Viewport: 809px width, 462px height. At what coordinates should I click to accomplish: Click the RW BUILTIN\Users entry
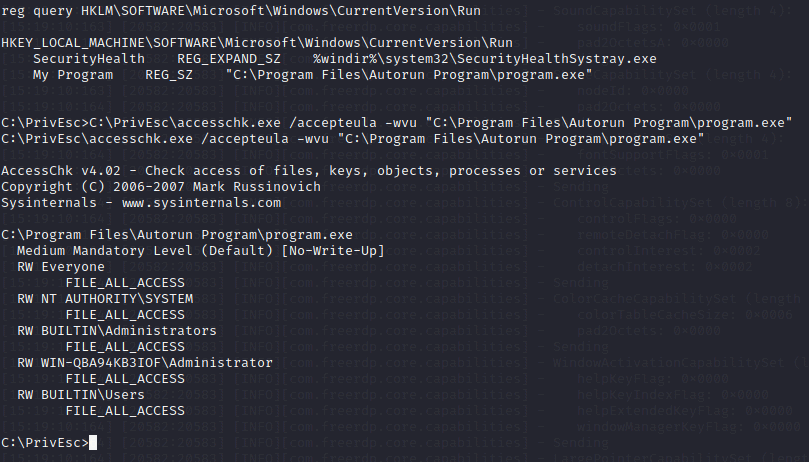81,395
